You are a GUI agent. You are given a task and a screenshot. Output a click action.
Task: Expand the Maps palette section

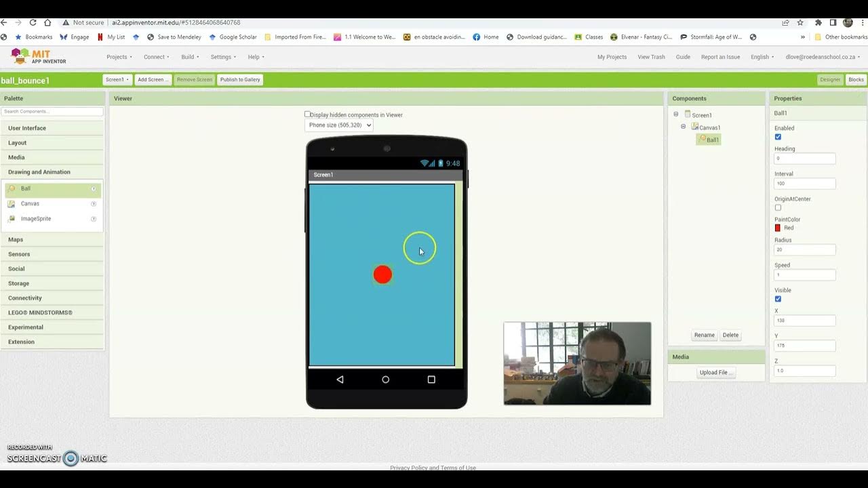click(52, 239)
